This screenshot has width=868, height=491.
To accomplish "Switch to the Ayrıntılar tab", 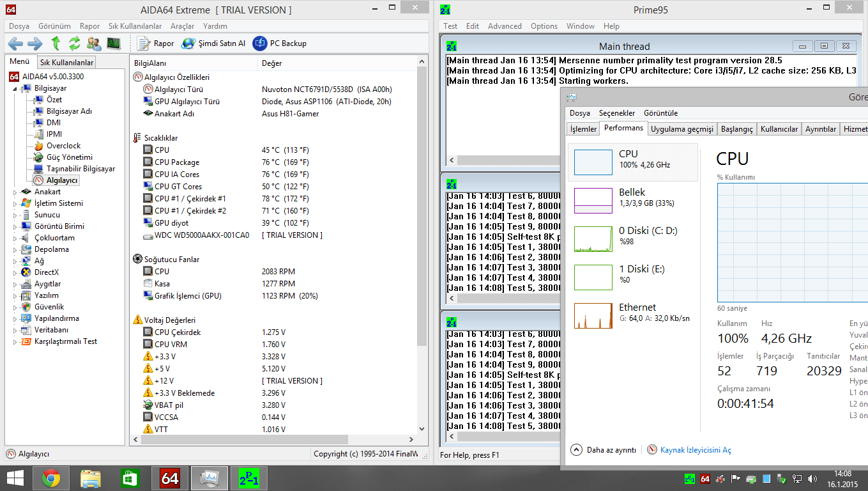I will tap(821, 129).
